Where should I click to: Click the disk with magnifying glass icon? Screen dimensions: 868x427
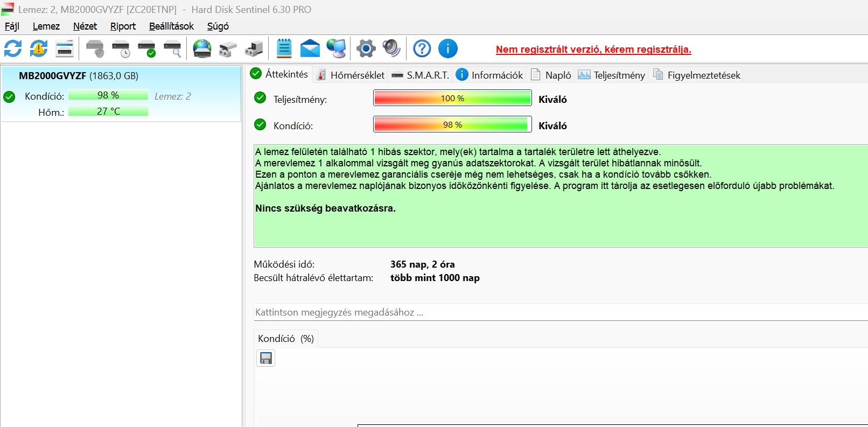(173, 48)
